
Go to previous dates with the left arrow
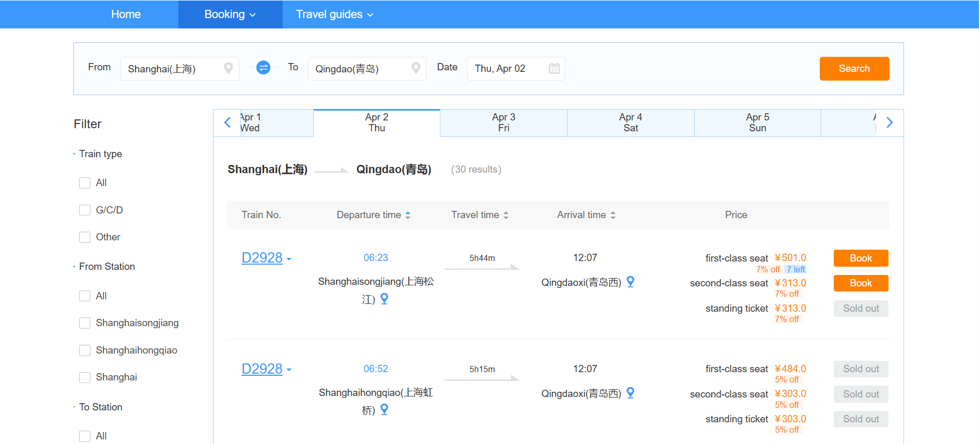[227, 123]
